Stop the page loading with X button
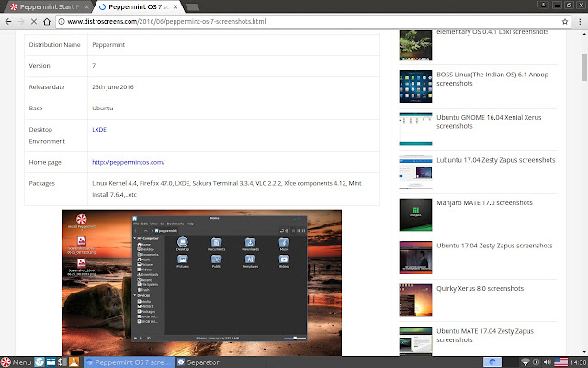 pyautogui.click(x=34, y=21)
